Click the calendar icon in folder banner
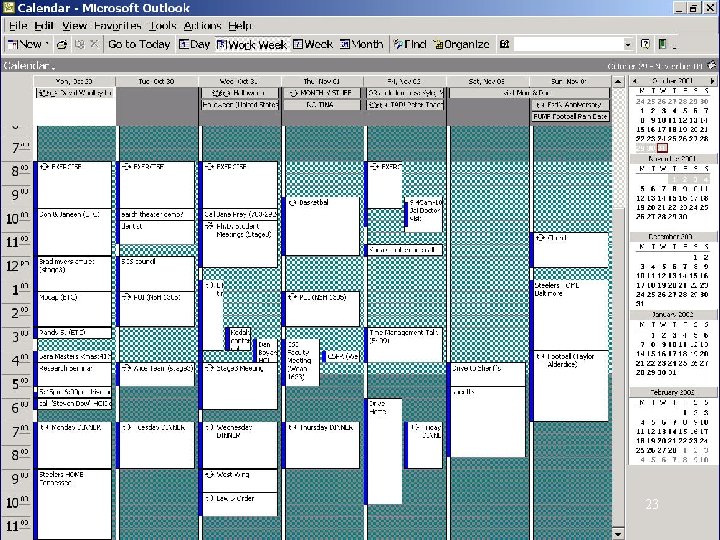The width and height of the screenshot is (720, 540). click(712, 65)
